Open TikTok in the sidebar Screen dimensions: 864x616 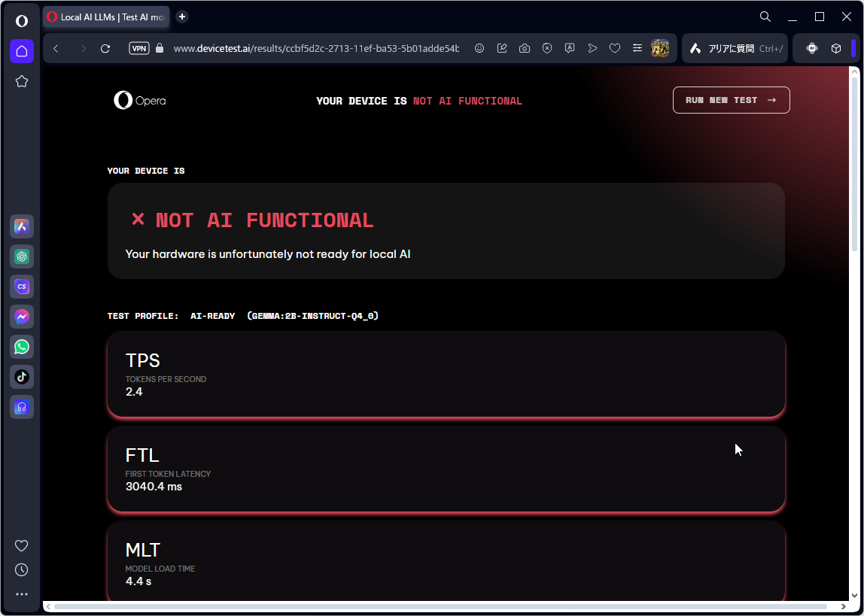pyautogui.click(x=22, y=377)
